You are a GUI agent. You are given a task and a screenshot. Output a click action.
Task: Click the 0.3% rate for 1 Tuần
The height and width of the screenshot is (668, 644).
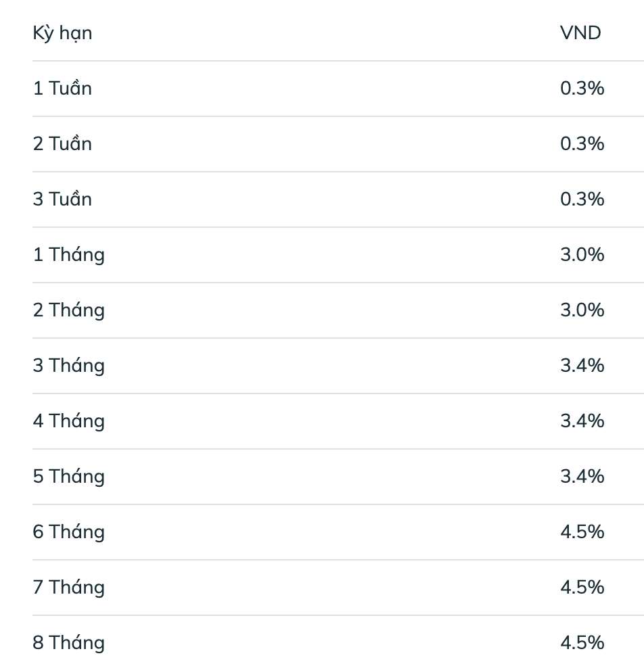click(x=582, y=89)
